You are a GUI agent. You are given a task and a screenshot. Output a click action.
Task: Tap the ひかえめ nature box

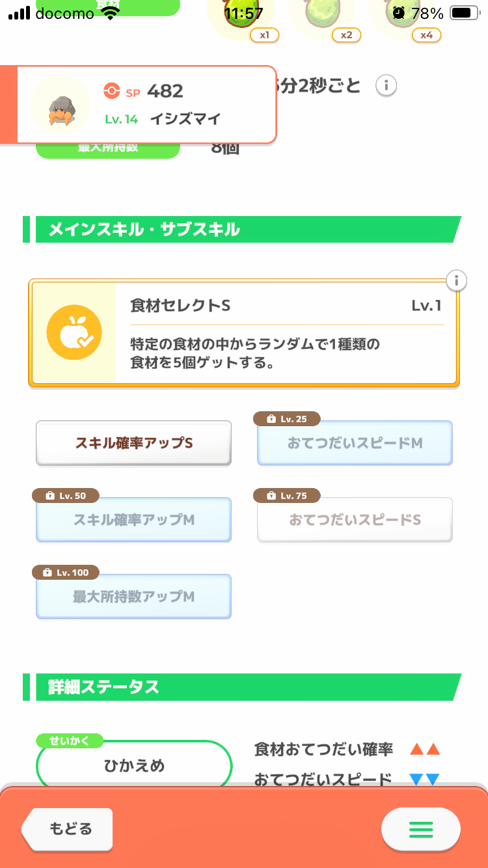click(x=134, y=766)
